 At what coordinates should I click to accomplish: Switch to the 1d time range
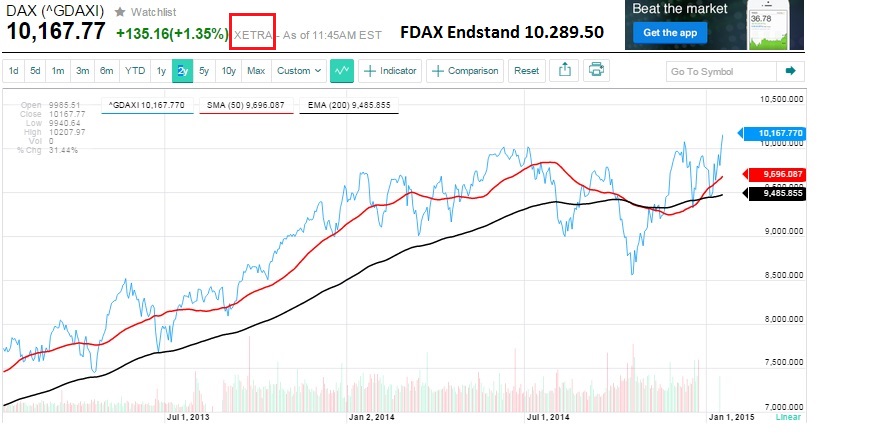[x=14, y=71]
